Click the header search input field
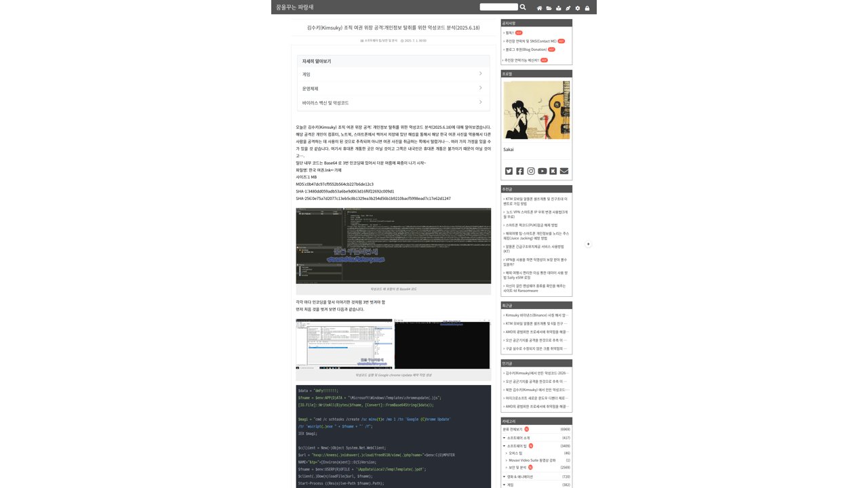868x488 pixels. (498, 7)
